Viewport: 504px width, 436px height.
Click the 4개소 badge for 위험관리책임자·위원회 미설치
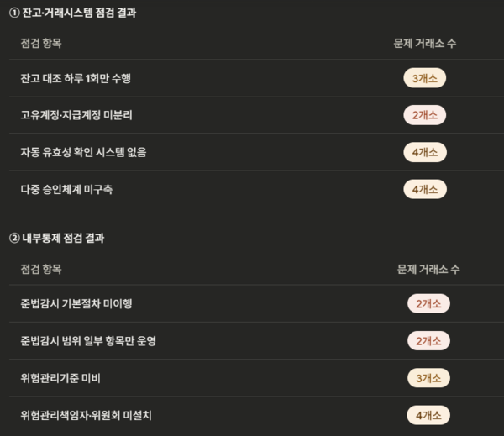pos(428,415)
